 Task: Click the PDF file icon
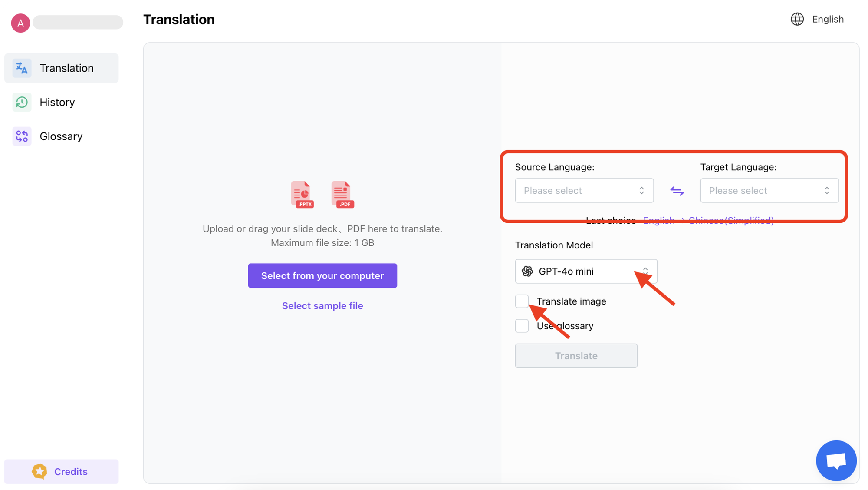coord(342,194)
